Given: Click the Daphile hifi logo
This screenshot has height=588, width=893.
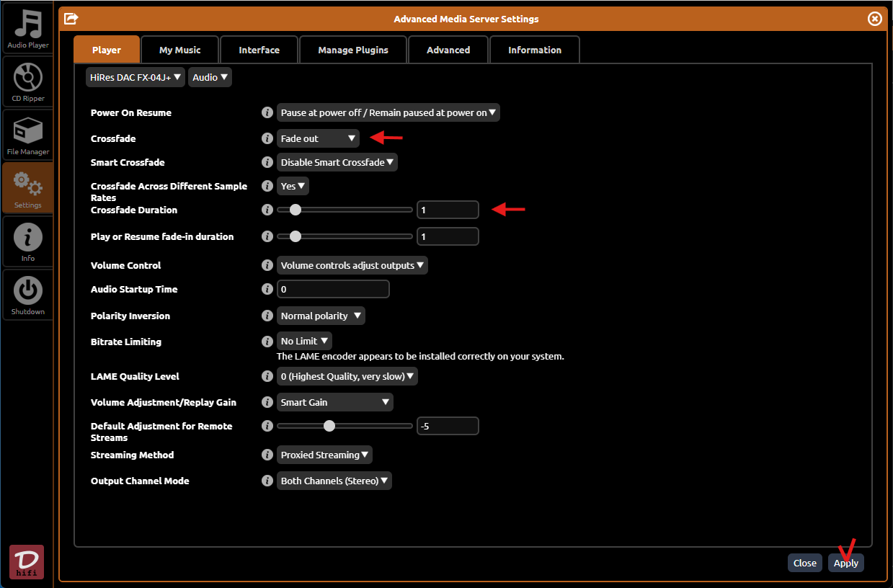Looking at the screenshot, I should [x=27, y=562].
